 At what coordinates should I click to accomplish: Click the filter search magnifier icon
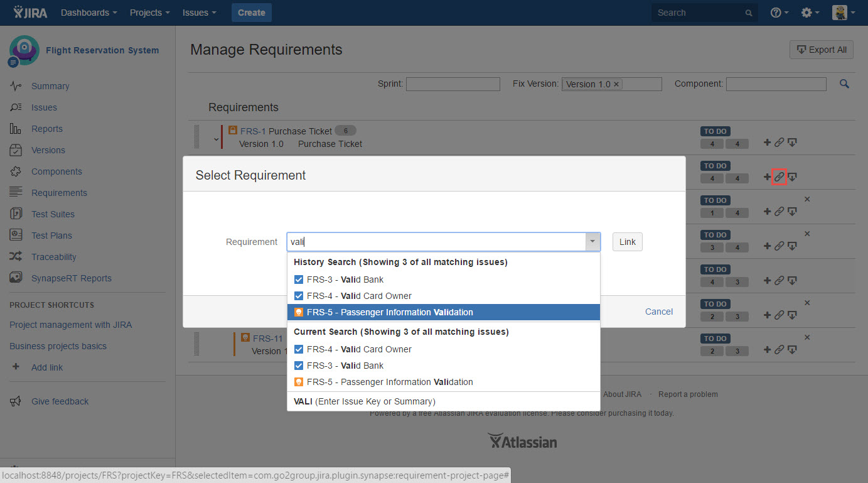pyautogui.click(x=844, y=84)
